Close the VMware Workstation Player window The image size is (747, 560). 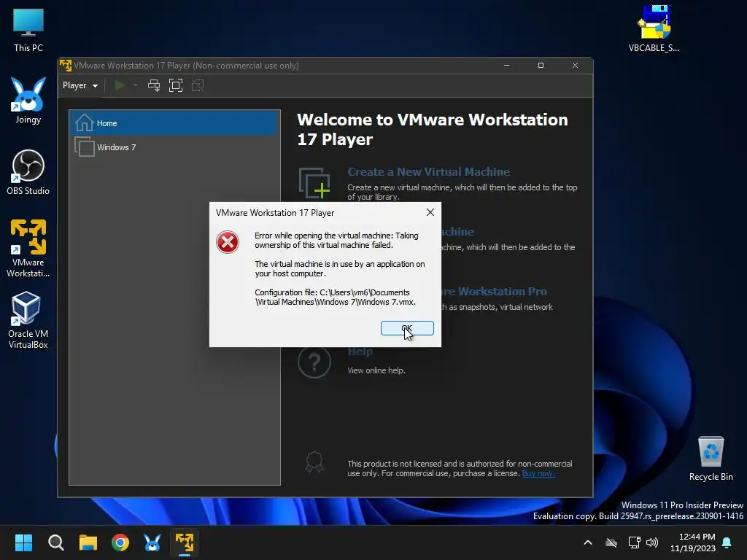point(575,65)
